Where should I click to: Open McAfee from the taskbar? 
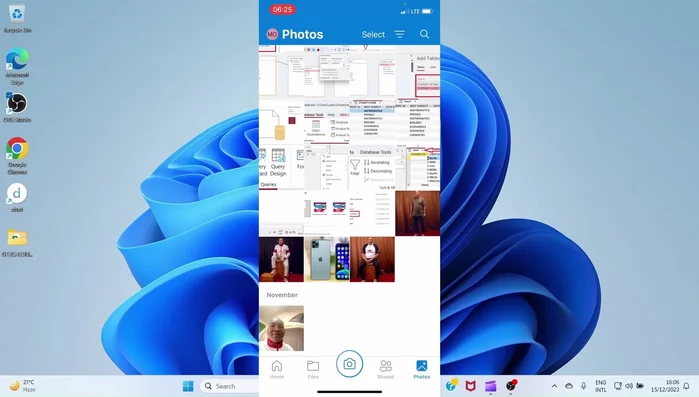(470, 386)
